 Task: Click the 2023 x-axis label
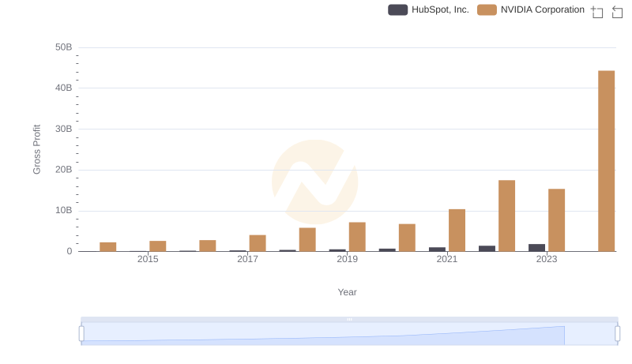tap(547, 259)
